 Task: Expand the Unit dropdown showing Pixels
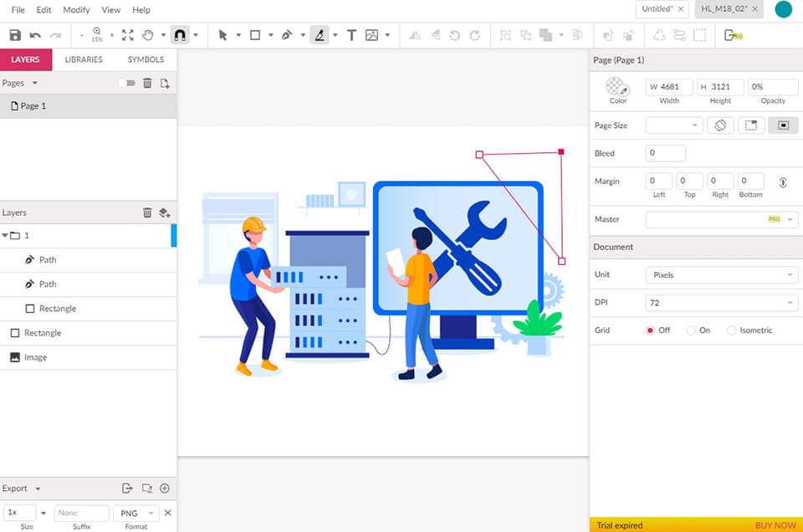[721, 274]
